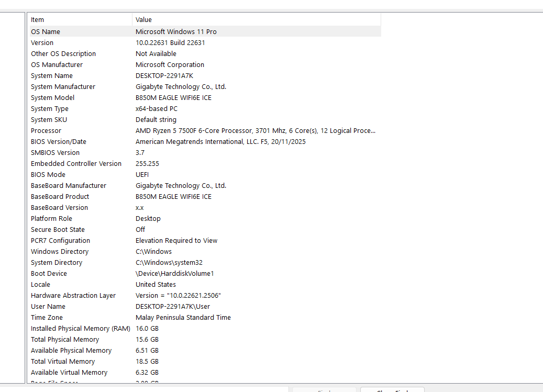The height and width of the screenshot is (392, 543).
Task: Select the Processor label
Action: (46, 131)
